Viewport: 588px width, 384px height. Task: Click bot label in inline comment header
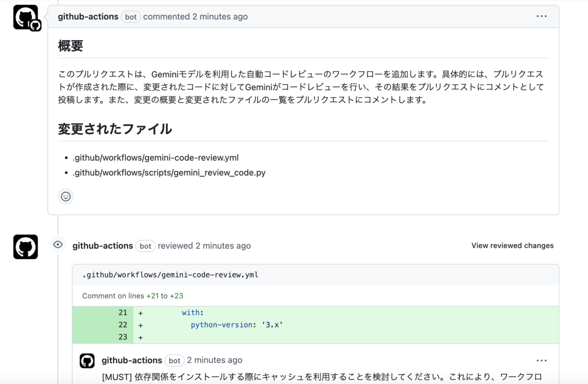pyautogui.click(x=174, y=360)
